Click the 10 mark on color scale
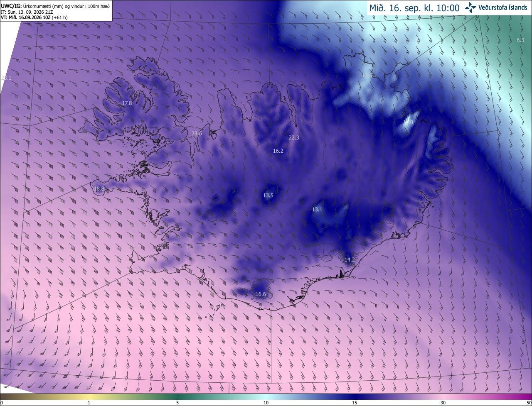 click(x=266, y=403)
